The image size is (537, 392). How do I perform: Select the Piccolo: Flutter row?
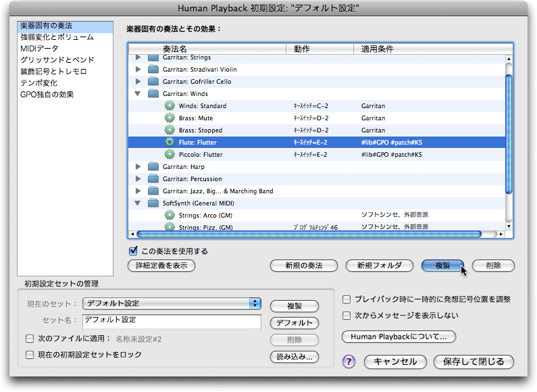click(317, 155)
